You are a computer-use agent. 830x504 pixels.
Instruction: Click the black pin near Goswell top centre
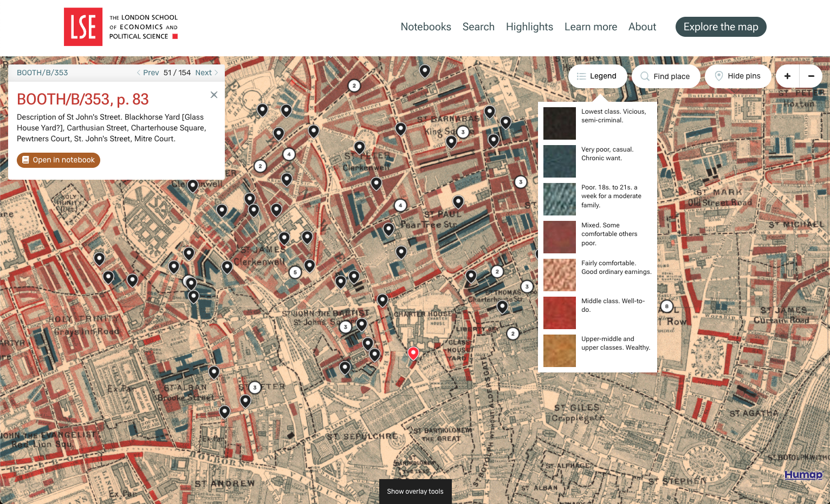(x=425, y=70)
